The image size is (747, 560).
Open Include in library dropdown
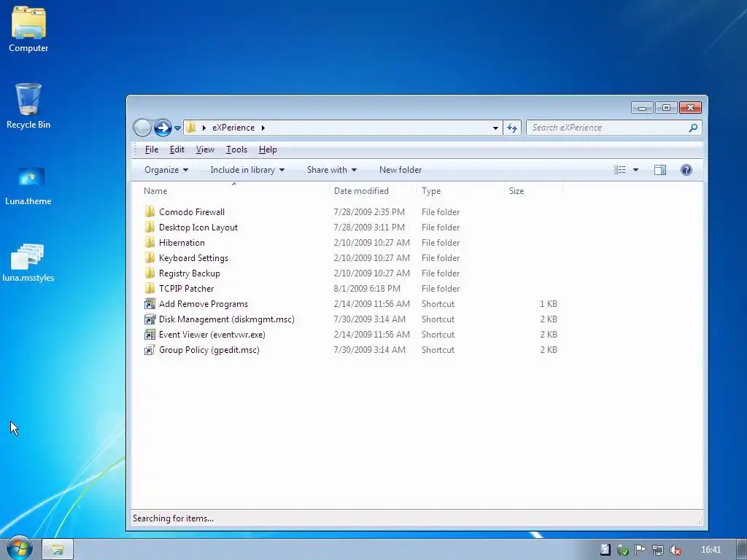(247, 170)
